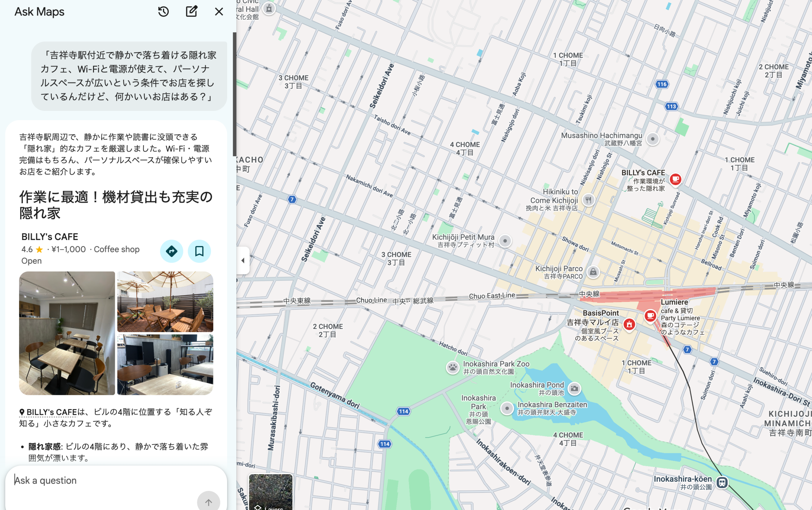The width and height of the screenshot is (812, 510).
Task: Select the Lumiere cafe map pin
Action: pos(650,315)
